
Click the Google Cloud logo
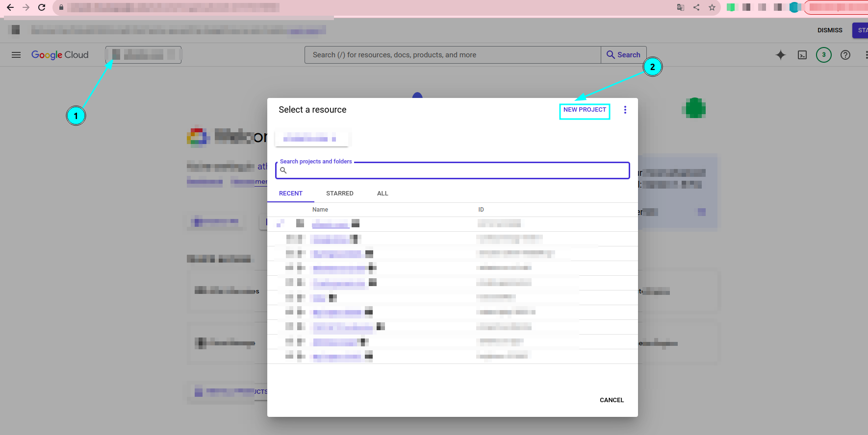60,55
